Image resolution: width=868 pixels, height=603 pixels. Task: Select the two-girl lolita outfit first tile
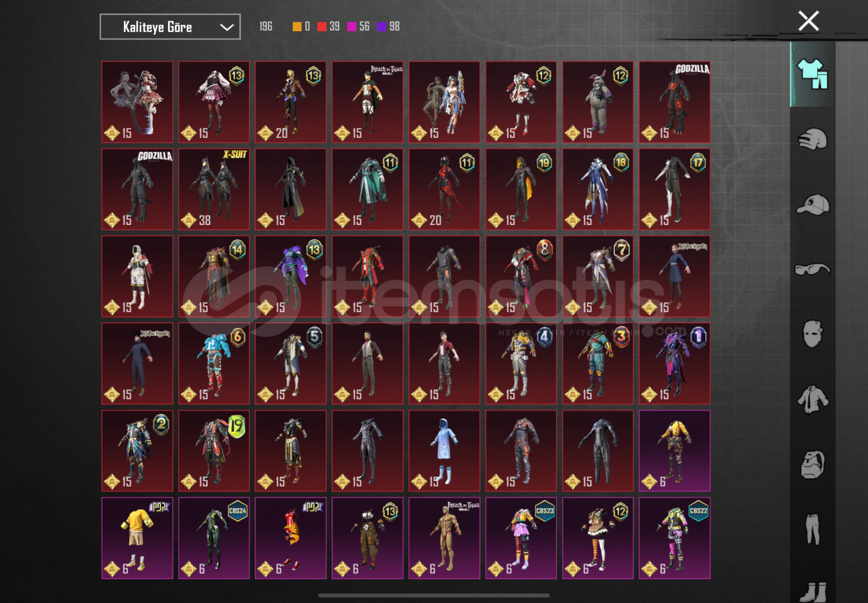[x=137, y=102]
